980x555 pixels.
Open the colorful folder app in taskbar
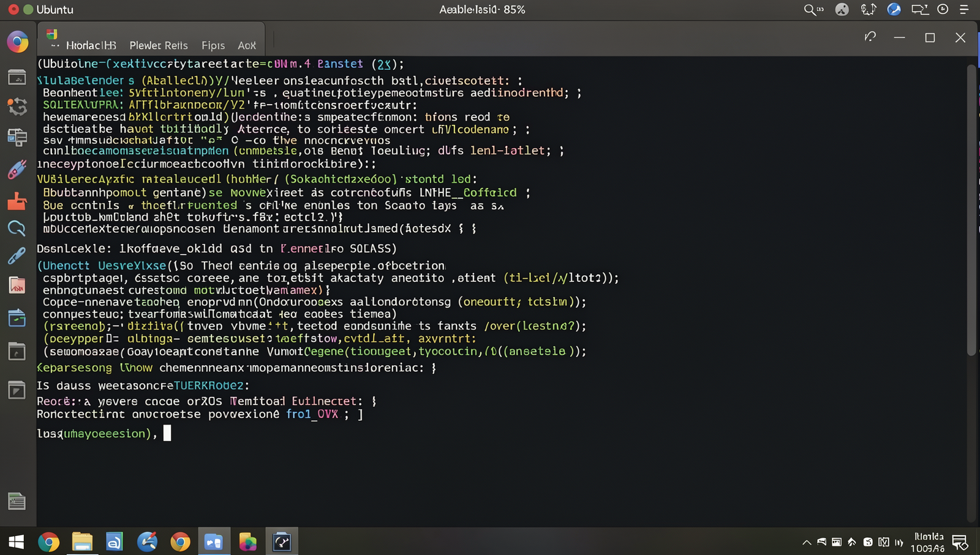click(247, 542)
